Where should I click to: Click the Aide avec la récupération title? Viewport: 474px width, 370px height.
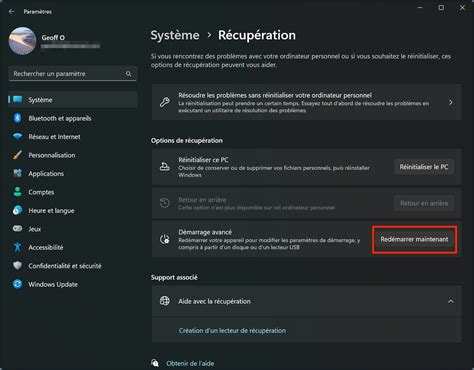(214, 301)
